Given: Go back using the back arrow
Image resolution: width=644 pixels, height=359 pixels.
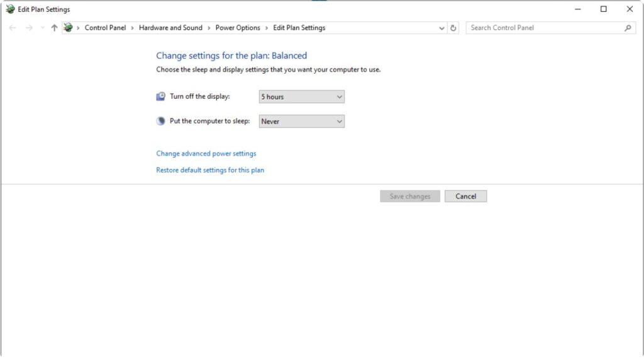Looking at the screenshot, I should click(x=13, y=28).
